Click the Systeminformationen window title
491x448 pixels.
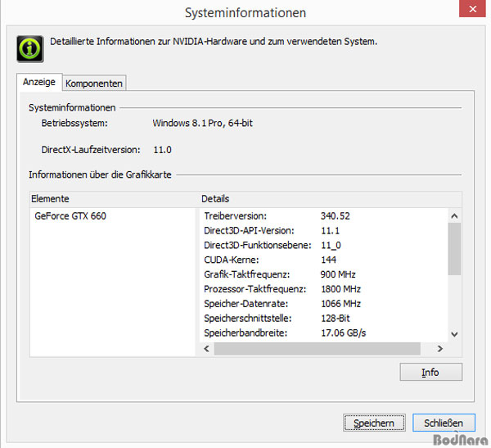(x=245, y=13)
